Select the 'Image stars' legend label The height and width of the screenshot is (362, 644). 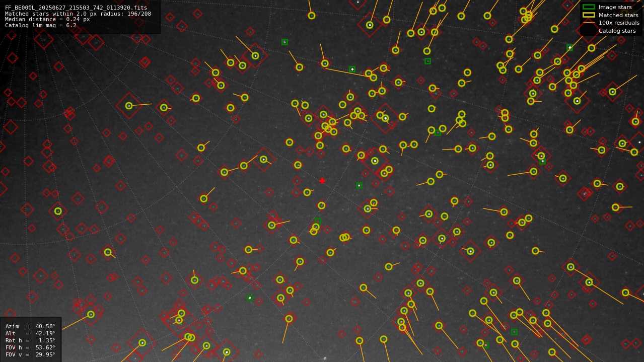[615, 7]
